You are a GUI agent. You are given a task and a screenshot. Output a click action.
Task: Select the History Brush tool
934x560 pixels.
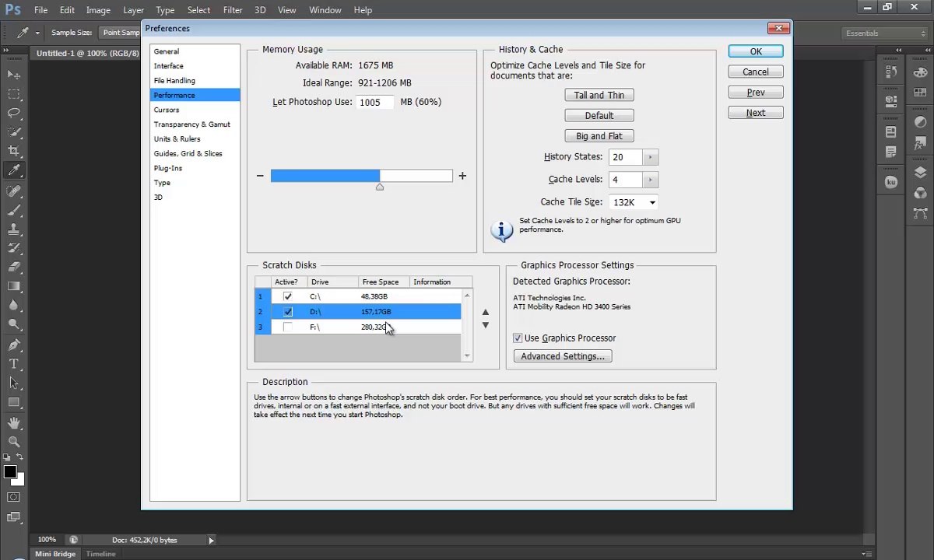[14, 248]
